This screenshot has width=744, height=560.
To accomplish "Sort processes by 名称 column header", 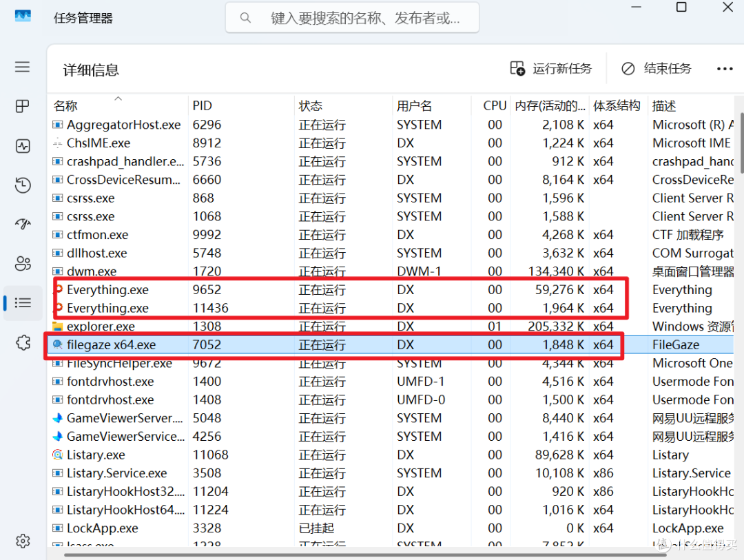I will tap(118, 105).
